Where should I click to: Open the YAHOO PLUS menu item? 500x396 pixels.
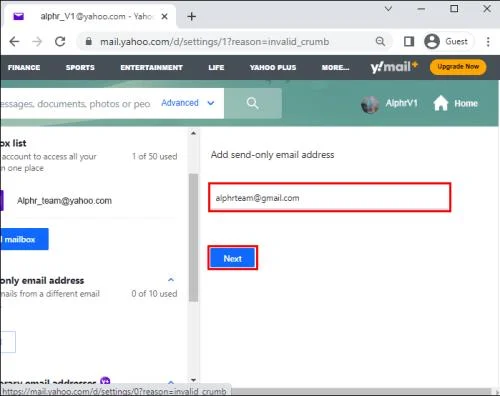(273, 67)
